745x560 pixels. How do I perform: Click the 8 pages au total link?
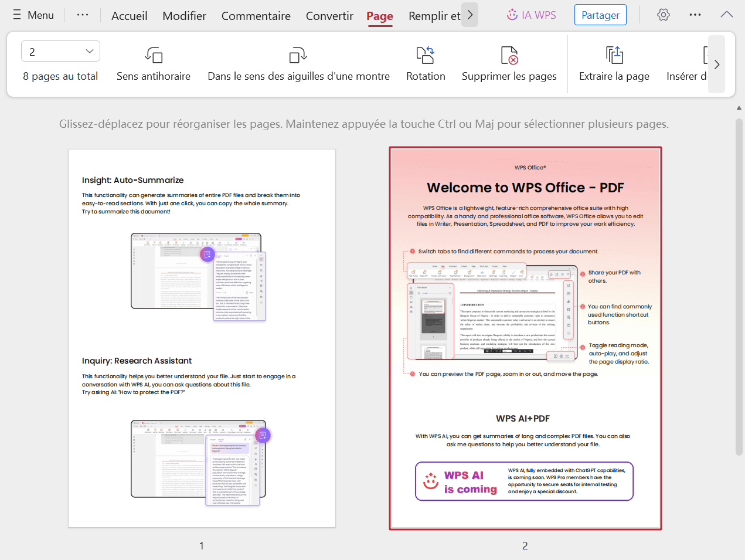60,76
